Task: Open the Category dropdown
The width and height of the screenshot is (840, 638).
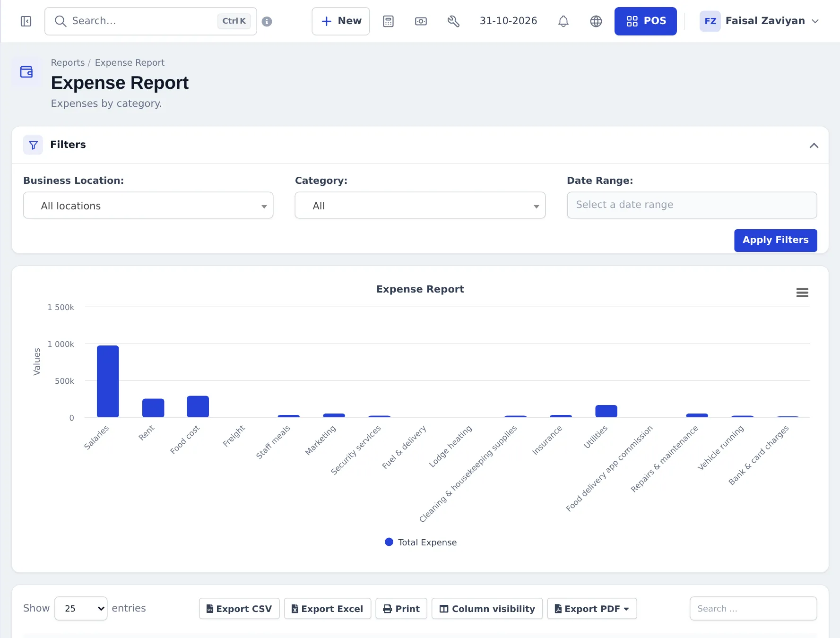Action: tap(420, 205)
